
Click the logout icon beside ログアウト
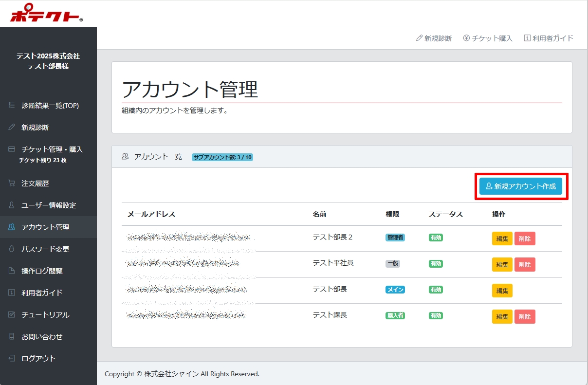12,359
